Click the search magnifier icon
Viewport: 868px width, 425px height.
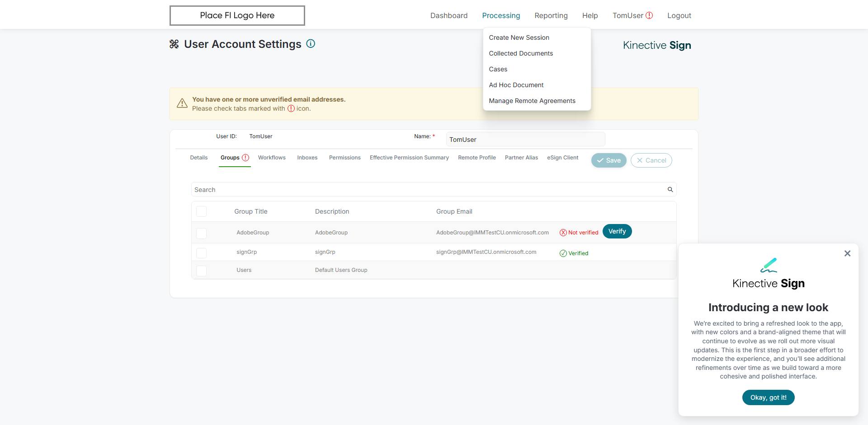[670, 190]
